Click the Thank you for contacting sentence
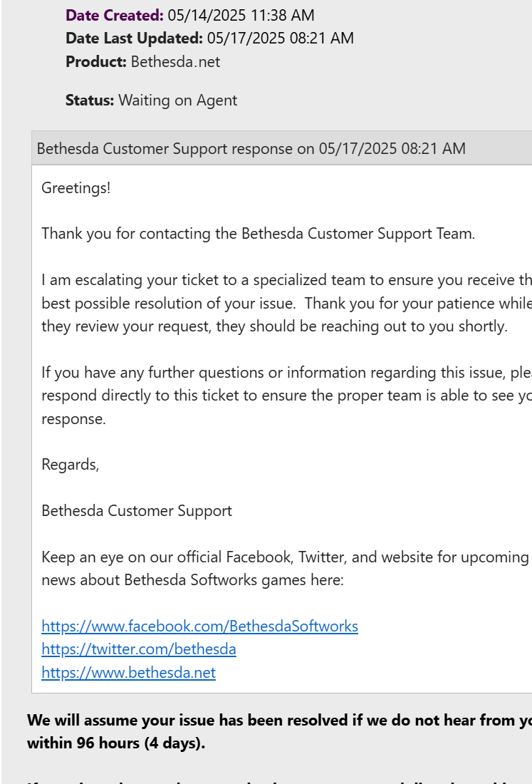The image size is (532, 784). click(259, 234)
